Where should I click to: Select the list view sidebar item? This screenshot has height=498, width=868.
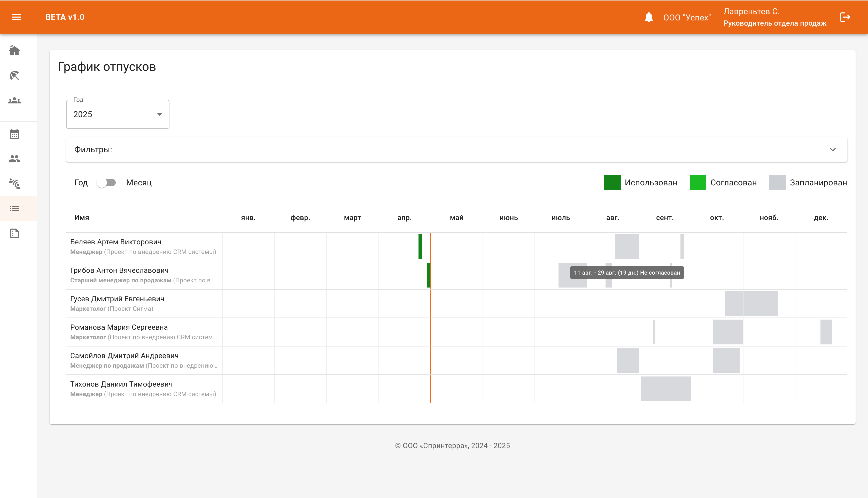(14, 208)
